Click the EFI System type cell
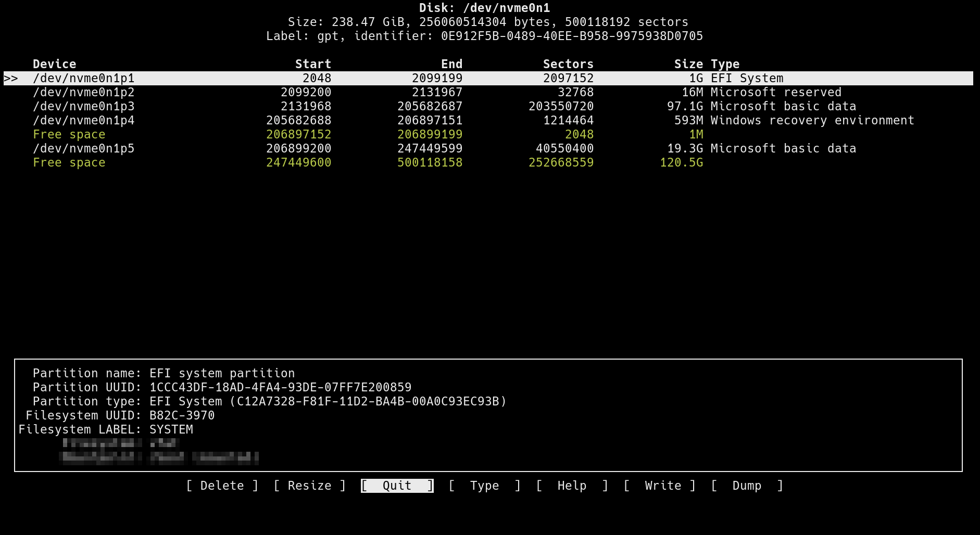980x535 pixels. [x=747, y=78]
